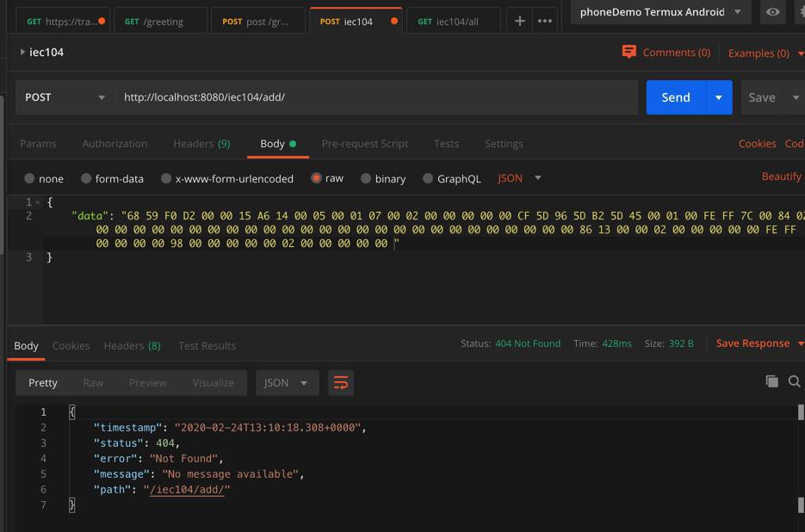Click the 404 Not Found status text
805x532 pixels.
click(x=527, y=343)
